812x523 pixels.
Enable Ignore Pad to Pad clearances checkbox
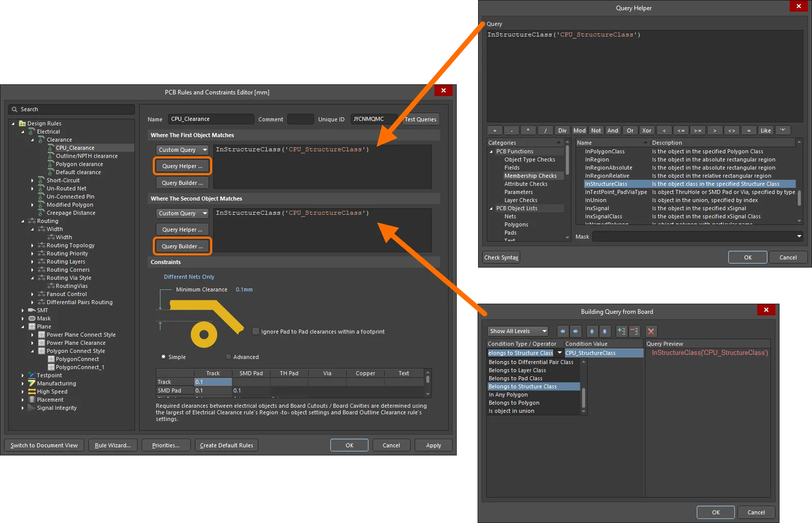pyautogui.click(x=256, y=331)
